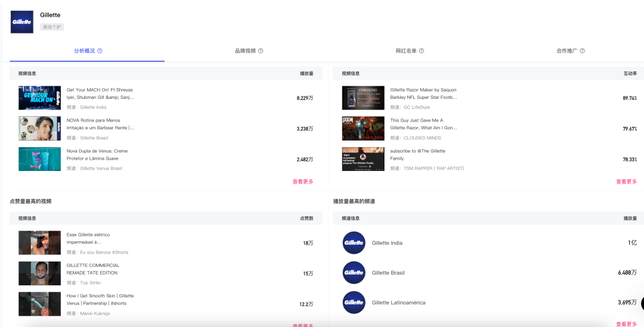The image size is (644, 327).
Task: Click Gillette India channel name
Action: (x=387, y=243)
